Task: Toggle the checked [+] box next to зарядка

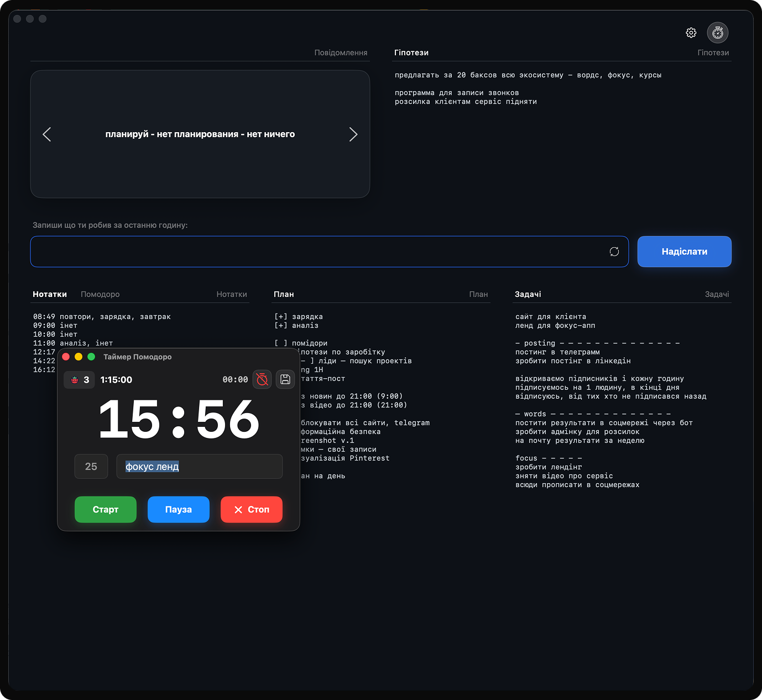Action: (x=281, y=317)
